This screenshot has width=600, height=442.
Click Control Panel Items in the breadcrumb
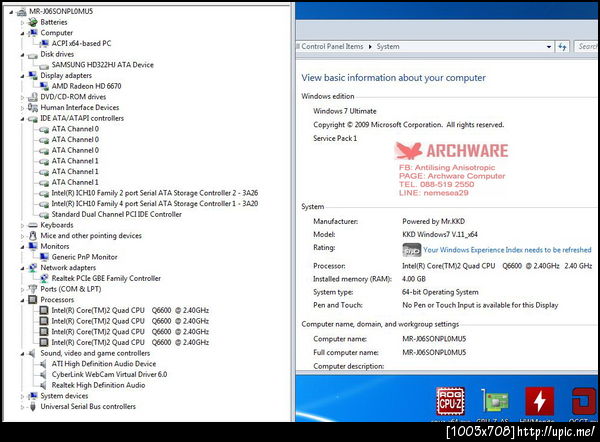332,46
